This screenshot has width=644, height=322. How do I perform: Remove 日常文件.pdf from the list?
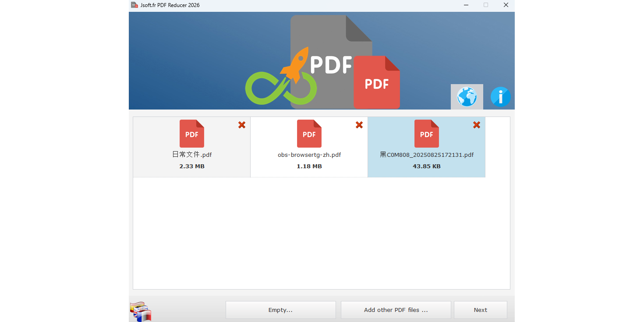(x=241, y=125)
